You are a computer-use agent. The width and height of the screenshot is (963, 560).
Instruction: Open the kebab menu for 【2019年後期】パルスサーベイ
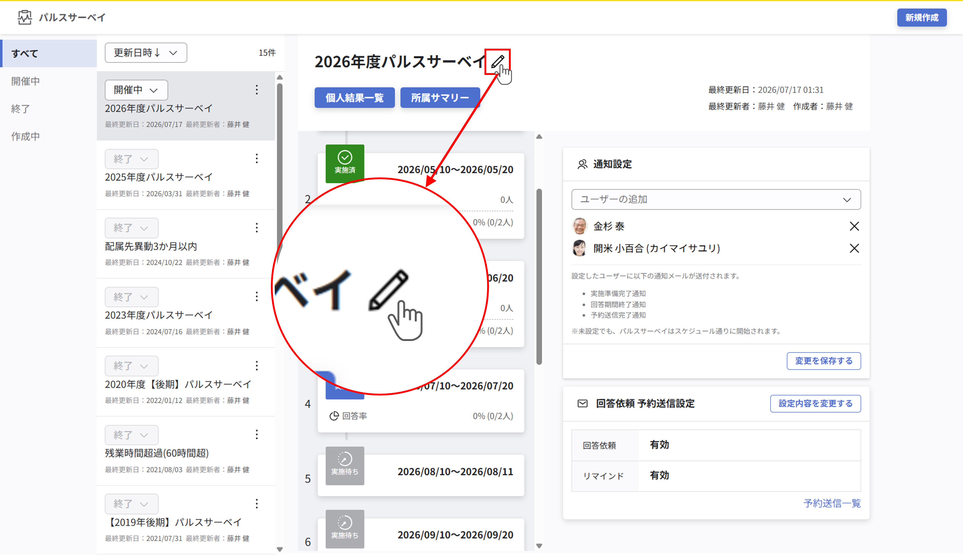257,503
